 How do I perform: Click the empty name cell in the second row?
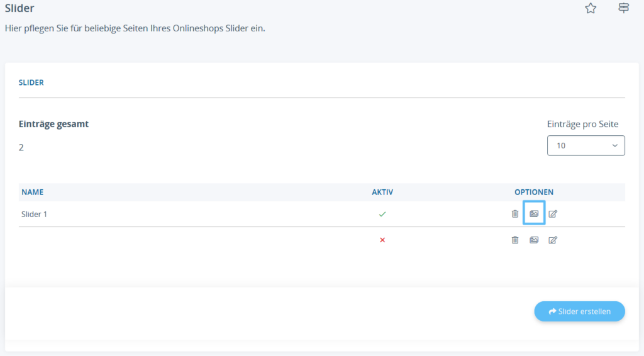[x=126, y=240]
